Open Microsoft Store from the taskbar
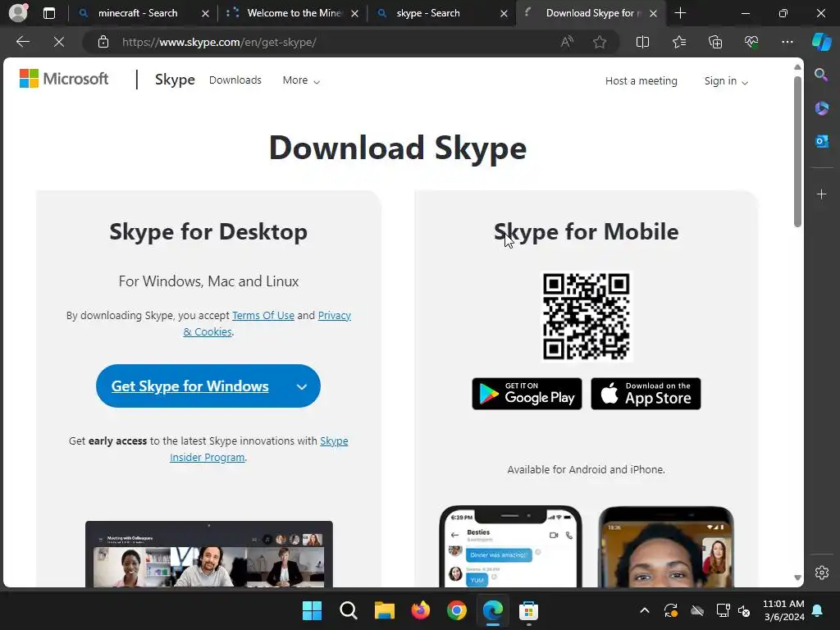This screenshot has width=840, height=630. [528, 610]
